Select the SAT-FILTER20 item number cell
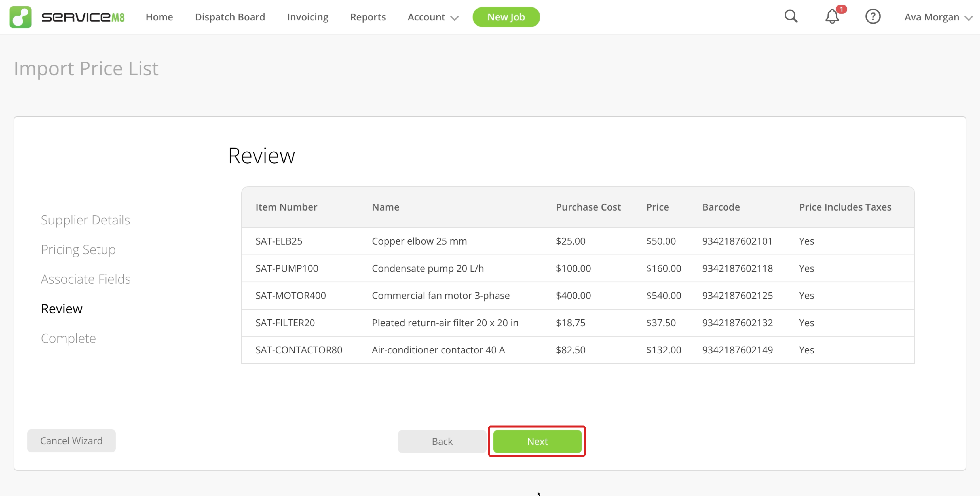The height and width of the screenshot is (496, 980). pos(285,323)
